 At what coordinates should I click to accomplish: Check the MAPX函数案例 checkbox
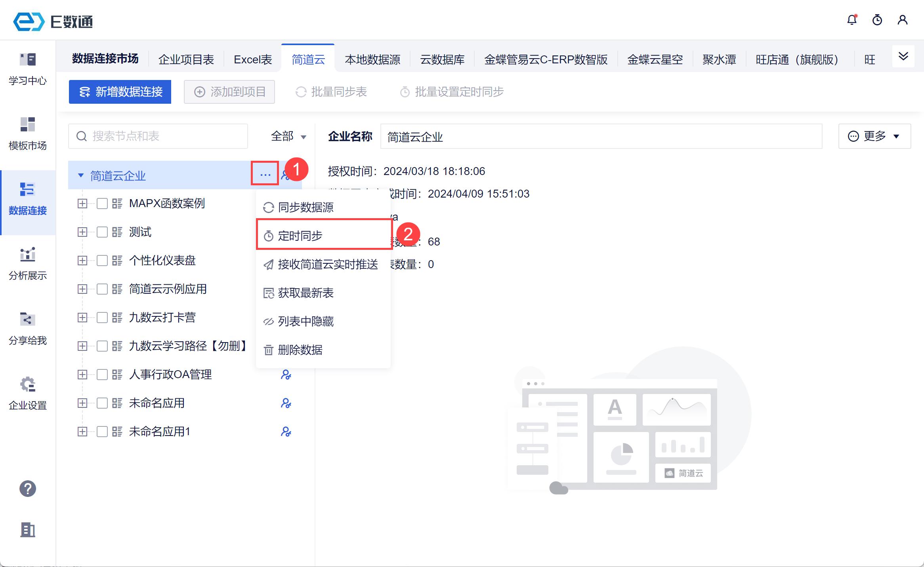pyautogui.click(x=102, y=204)
